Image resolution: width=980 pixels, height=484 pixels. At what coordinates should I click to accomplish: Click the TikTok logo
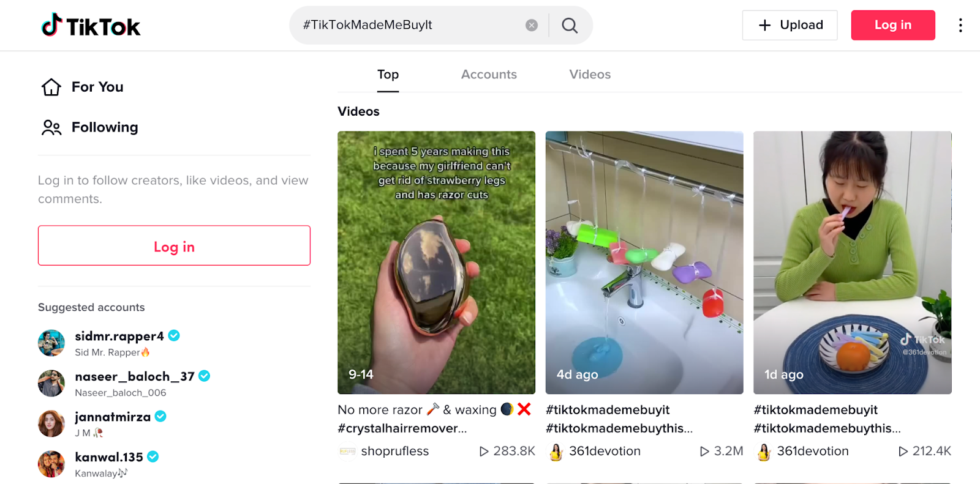click(91, 26)
